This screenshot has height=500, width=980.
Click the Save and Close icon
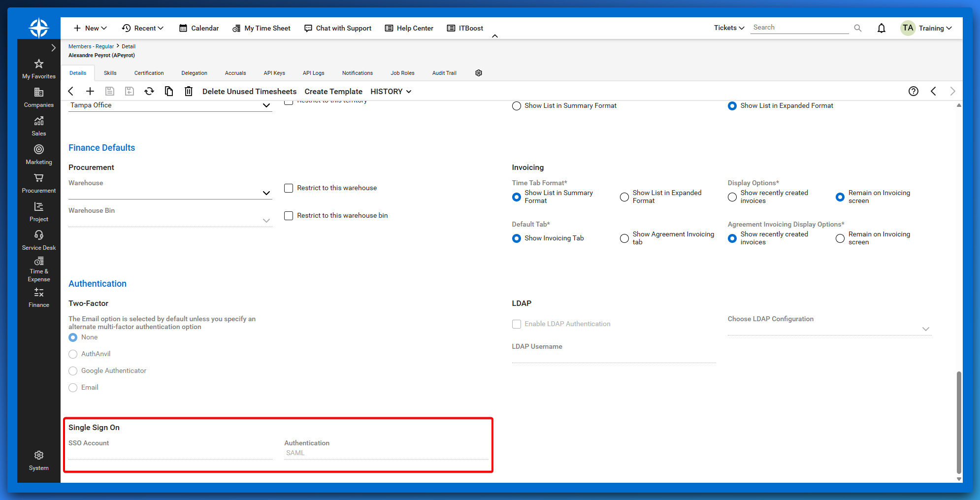(x=130, y=91)
